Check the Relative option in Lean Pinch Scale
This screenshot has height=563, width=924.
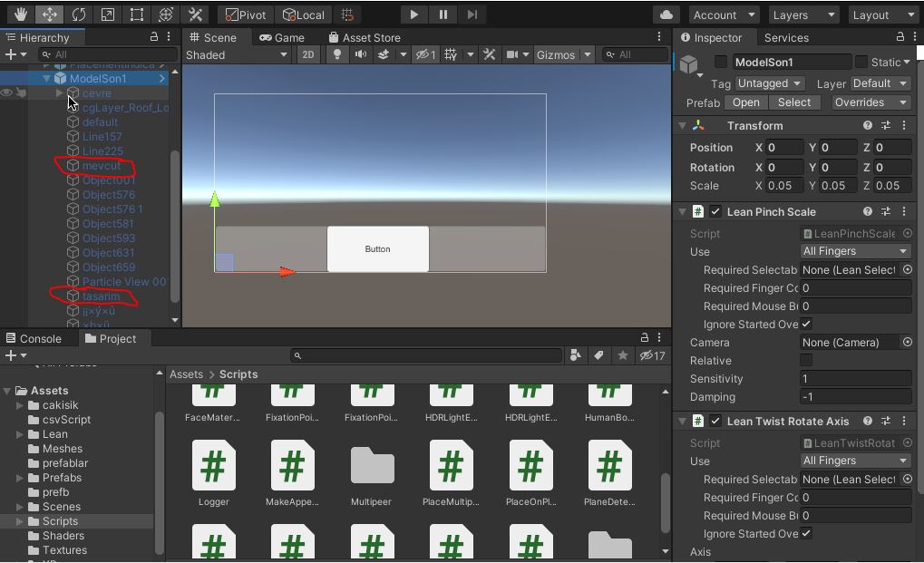coord(806,361)
